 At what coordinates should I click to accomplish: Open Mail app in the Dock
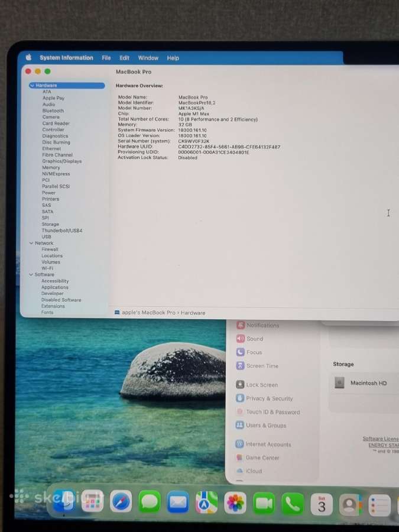coord(178,502)
